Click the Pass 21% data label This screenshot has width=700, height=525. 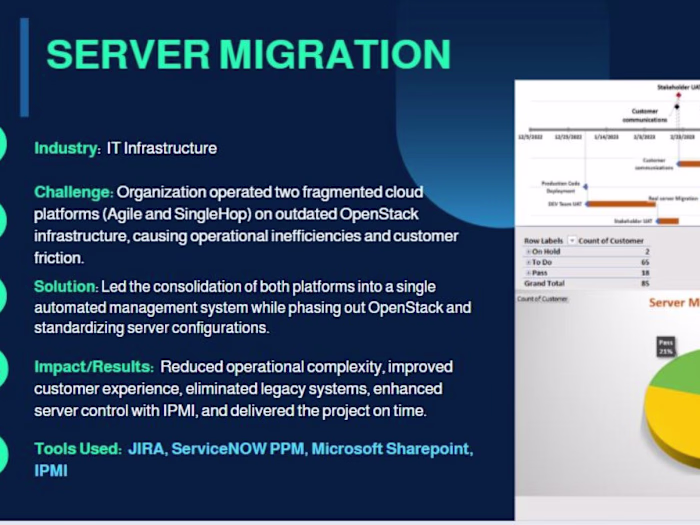coord(666,347)
